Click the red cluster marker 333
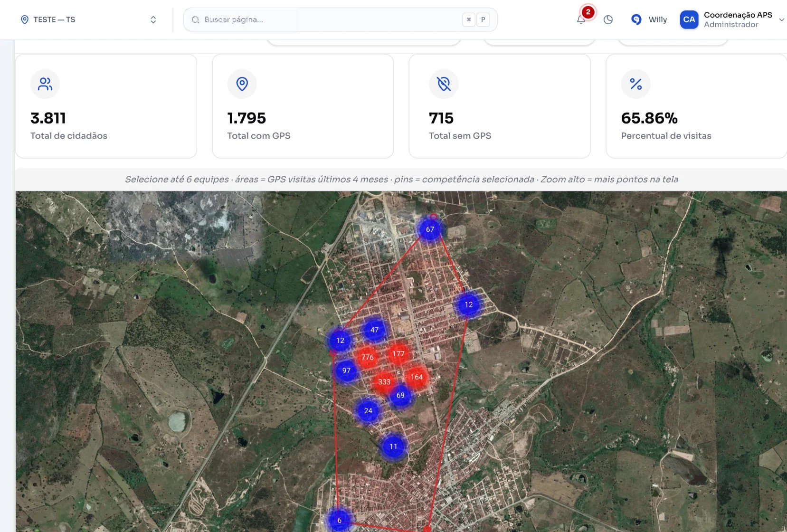Screen dimensions: 787x532 click(x=384, y=382)
